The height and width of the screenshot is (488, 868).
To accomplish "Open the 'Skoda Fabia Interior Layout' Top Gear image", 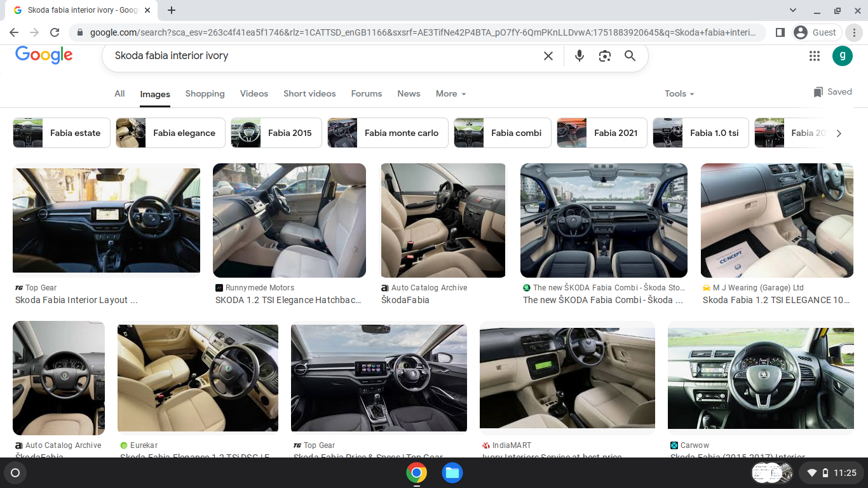I will click(106, 220).
